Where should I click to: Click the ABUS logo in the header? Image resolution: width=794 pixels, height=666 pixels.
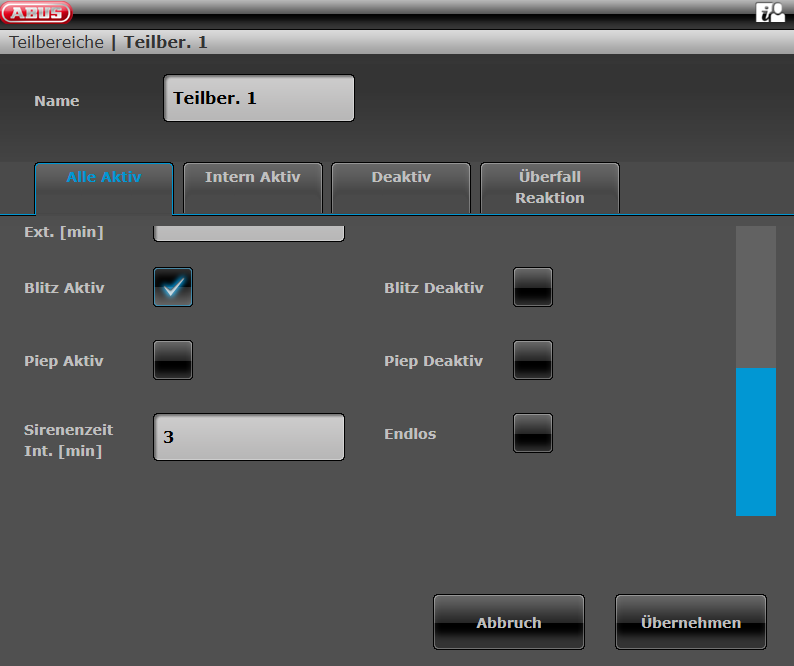point(37,13)
